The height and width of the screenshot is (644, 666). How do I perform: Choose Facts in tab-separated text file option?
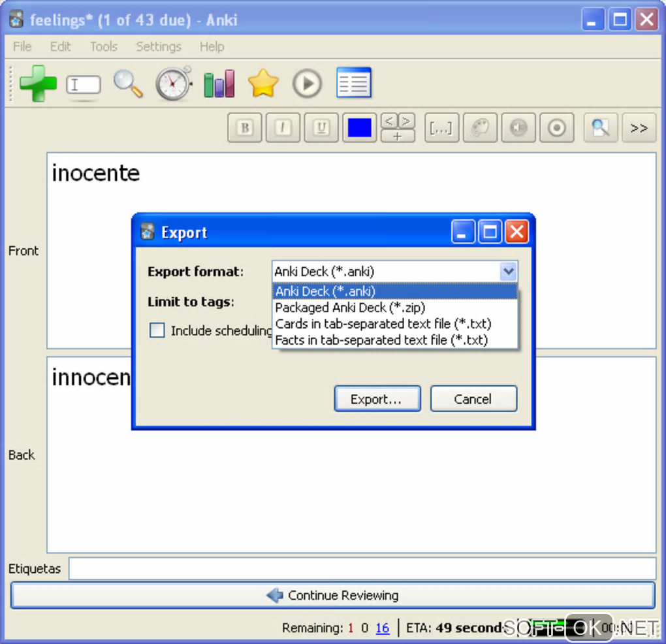[x=394, y=340]
